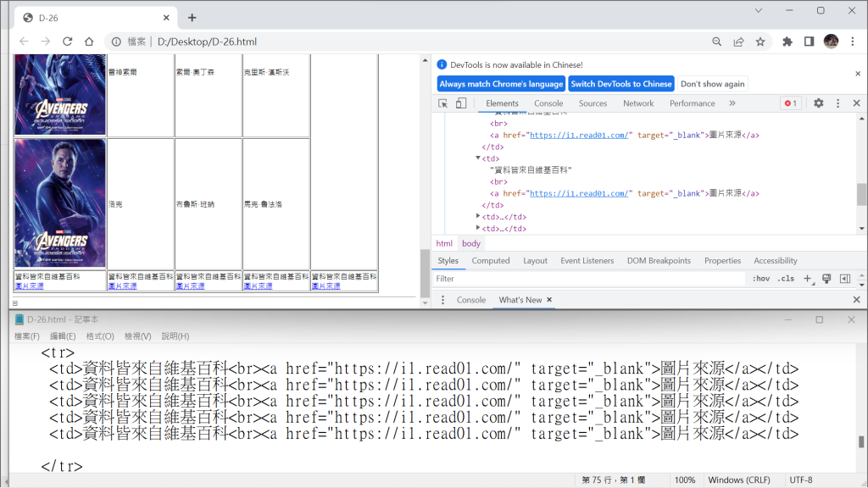Image resolution: width=868 pixels, height=488 pixels.
Task: Select html in DOM breadcrumb
Action: click(x=444, y=243)
